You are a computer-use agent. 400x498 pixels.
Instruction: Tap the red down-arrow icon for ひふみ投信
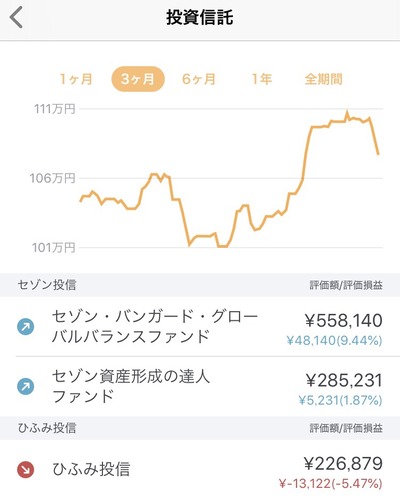point(26,470)
